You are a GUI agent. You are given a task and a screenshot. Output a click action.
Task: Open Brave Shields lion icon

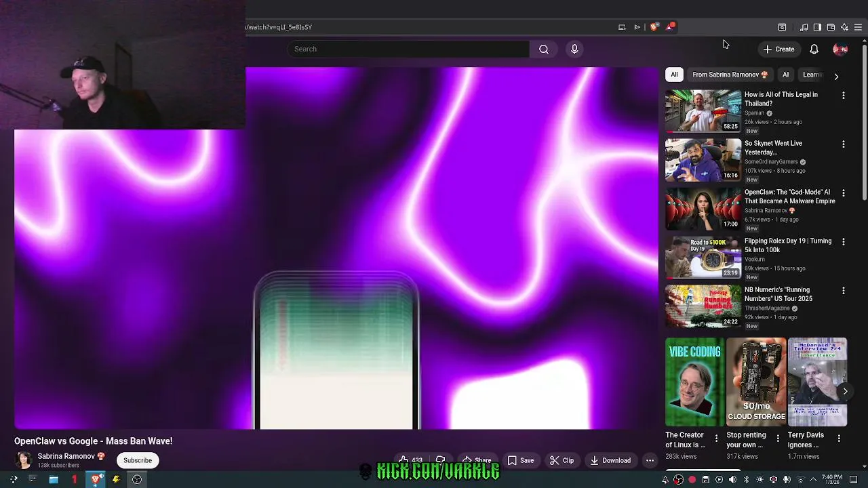(654, 27)
